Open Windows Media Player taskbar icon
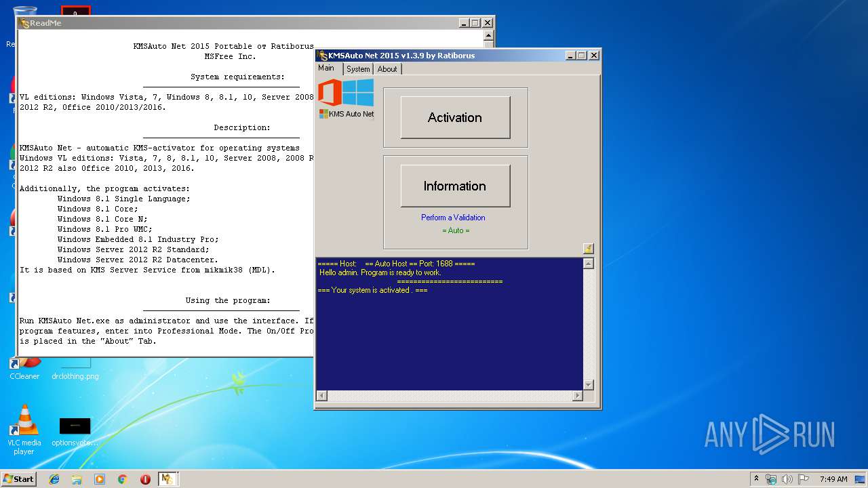 tap(100, 479)
